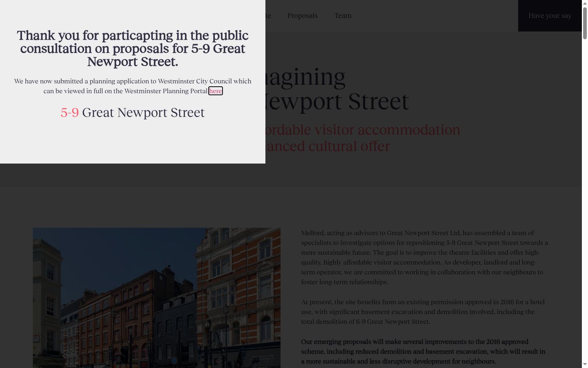Click the 'Have your say' button

pos(550,16)
